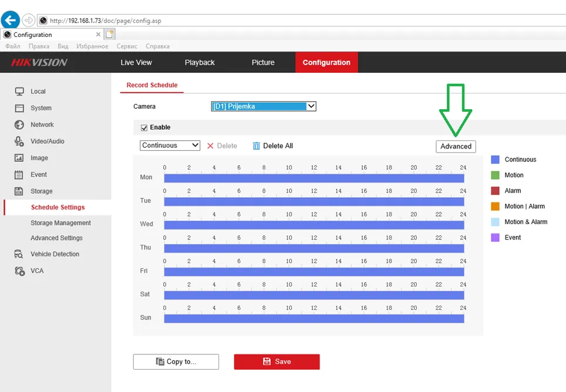Image resolution: width=566 pixels, height=392 pixels.
Task: Click the copy icon on Copy to button
Action: coord(160,361)
